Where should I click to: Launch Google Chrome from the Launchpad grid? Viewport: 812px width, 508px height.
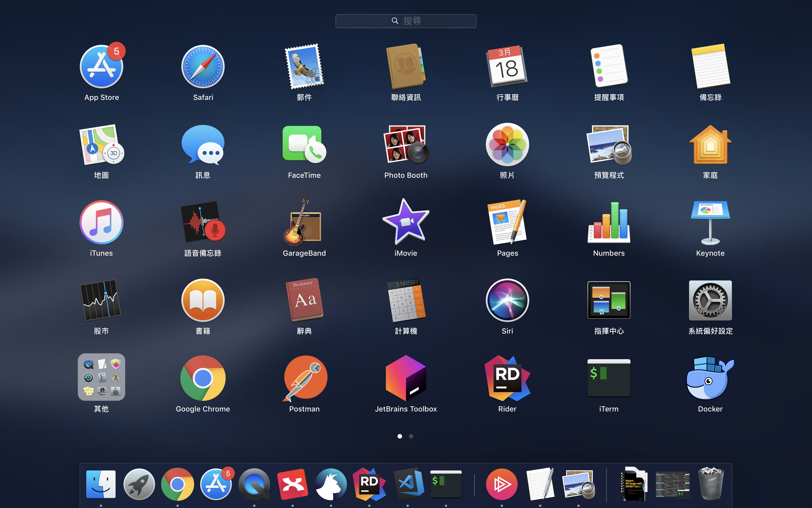[203, 378]
